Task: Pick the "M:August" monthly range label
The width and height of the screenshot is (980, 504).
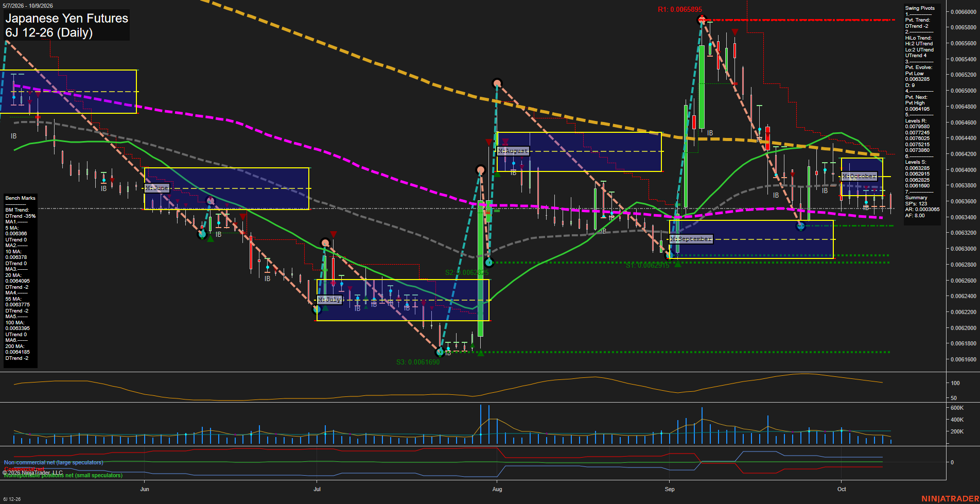Action: [513, 151]
